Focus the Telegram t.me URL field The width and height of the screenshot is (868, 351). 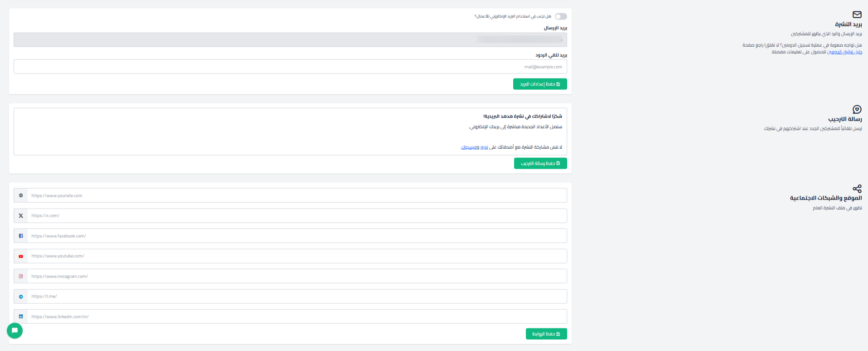(x=297, y=296)
